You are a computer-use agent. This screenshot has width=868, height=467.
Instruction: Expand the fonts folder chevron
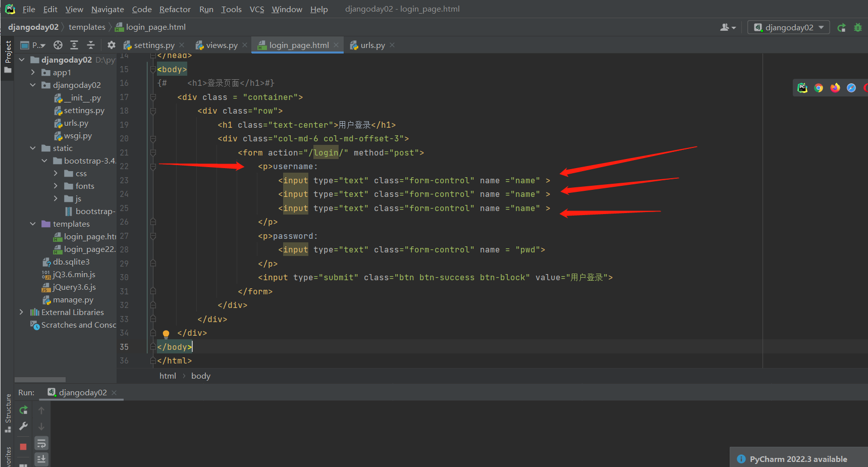pyautogui.click(x=56, y=186)
